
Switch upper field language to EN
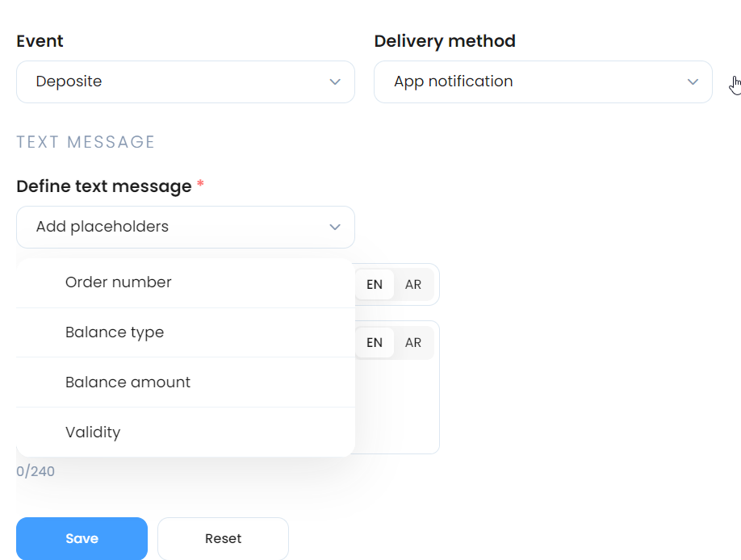[x=375, y=285]
